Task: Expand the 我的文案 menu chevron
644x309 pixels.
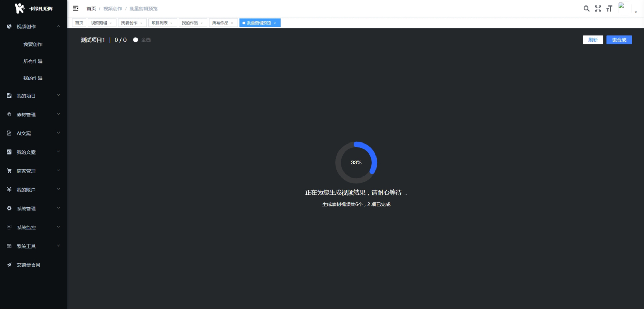Action: coord(58,152)
